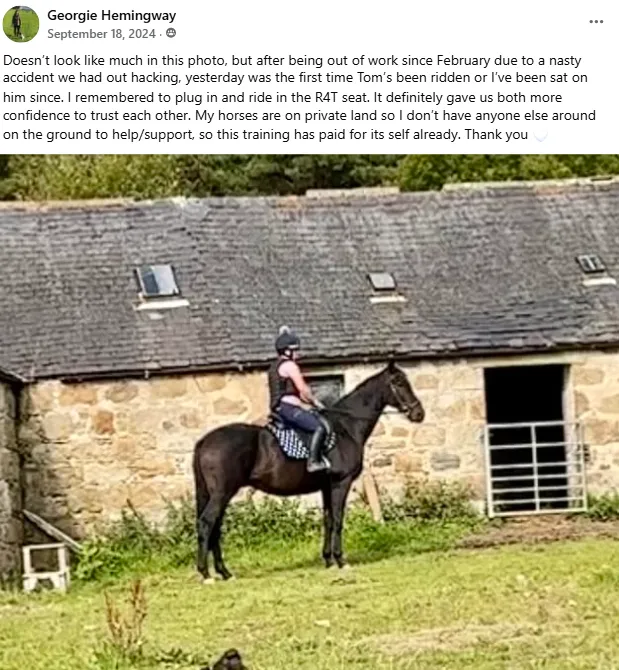
Task: Open the horse and rider photo
Action: tap(309, 412)
